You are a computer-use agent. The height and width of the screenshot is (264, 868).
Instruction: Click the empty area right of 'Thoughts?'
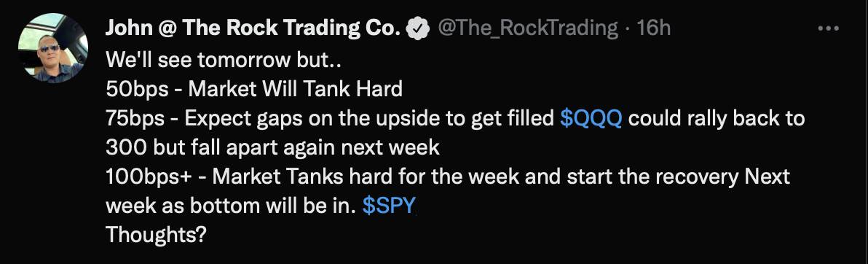coord(498,235)
